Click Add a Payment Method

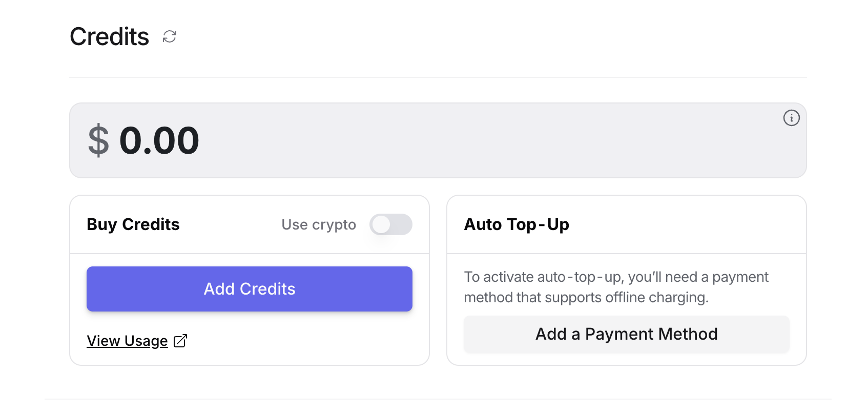pyautogui.click(x=626, y=334)
